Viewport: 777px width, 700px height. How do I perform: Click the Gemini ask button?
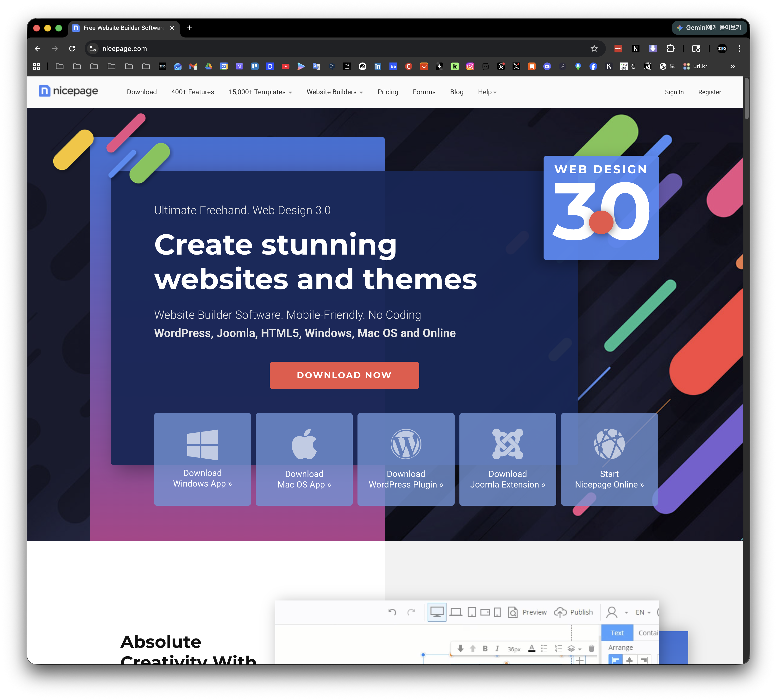click(x=709, y=28)
